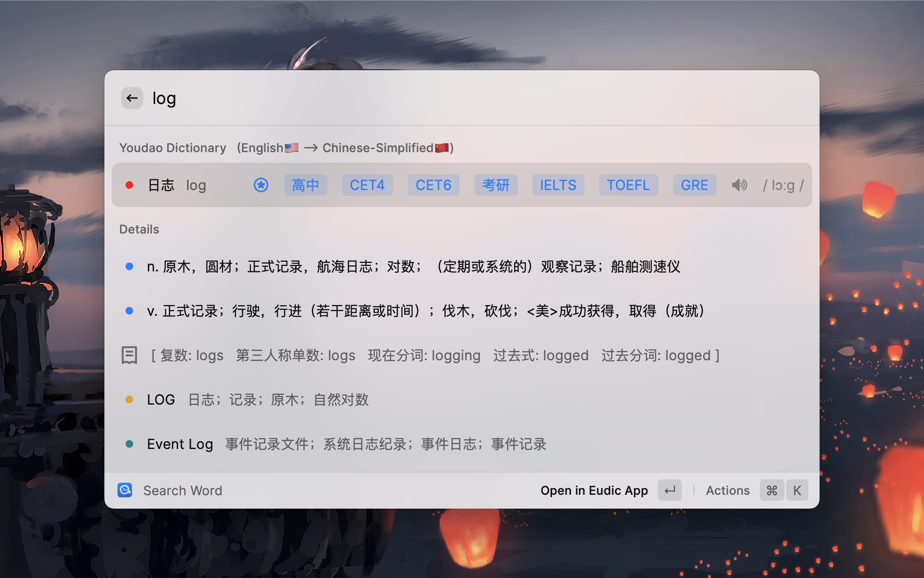The image size is (924, 578).
Task: Click the Search Word input field
Action: pos(183,490)
